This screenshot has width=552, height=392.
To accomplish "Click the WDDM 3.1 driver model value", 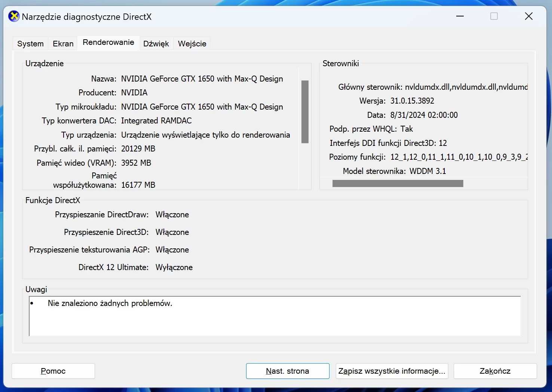I will pyautogui.click(x=428, y=171).
